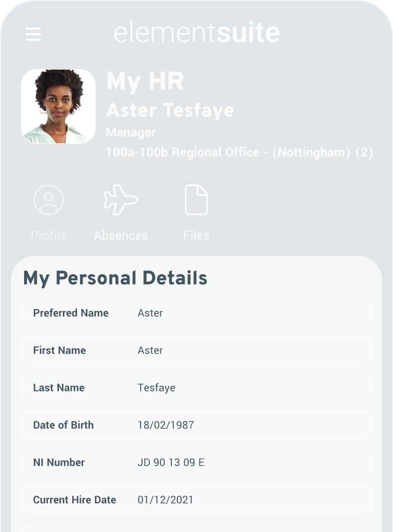This screenshot has width=393, height=532.
Task: Click the First Name field
Action: pyautogui.click(x=196, y=351)
